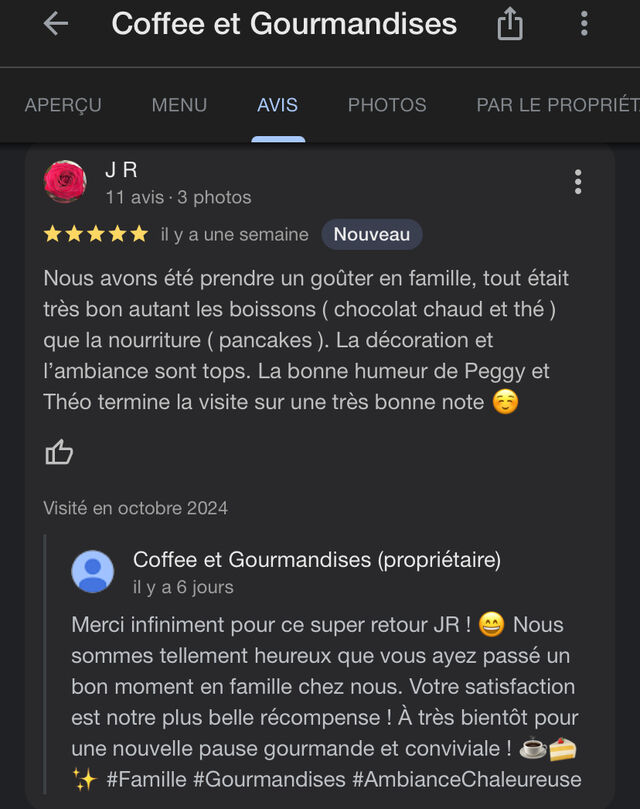The image size is (640, 809).
Task: Click JR's rose profile picture
Action: (65, 181)
